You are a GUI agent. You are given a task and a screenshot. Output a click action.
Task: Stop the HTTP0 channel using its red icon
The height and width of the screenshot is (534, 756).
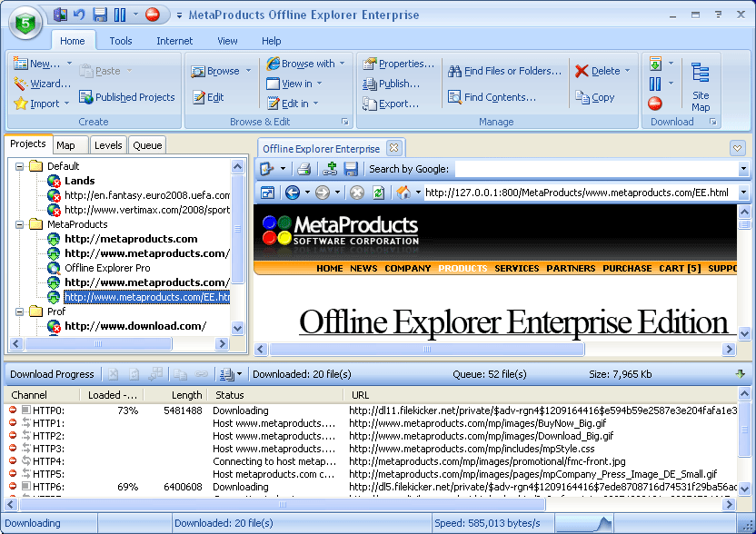13,410
